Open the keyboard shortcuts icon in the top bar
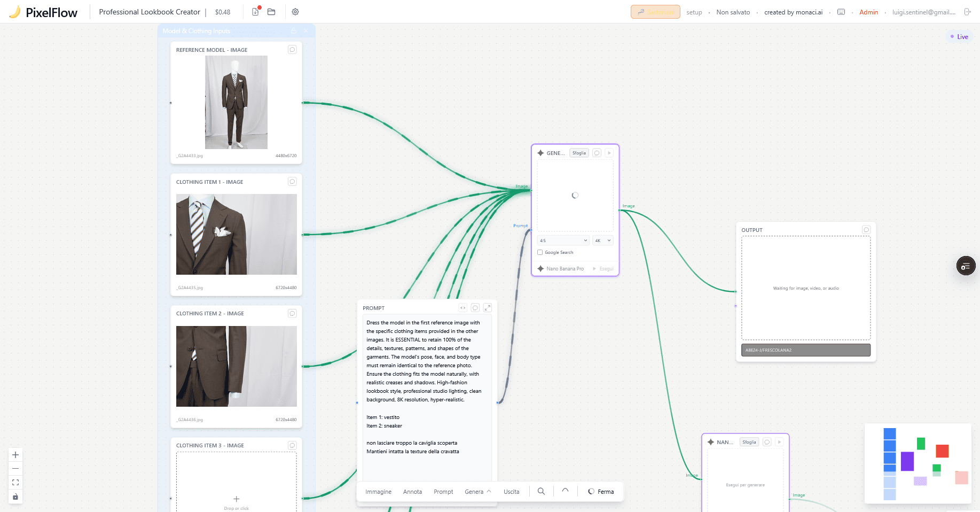The image size is (980, 512). [x=841, y=11]
